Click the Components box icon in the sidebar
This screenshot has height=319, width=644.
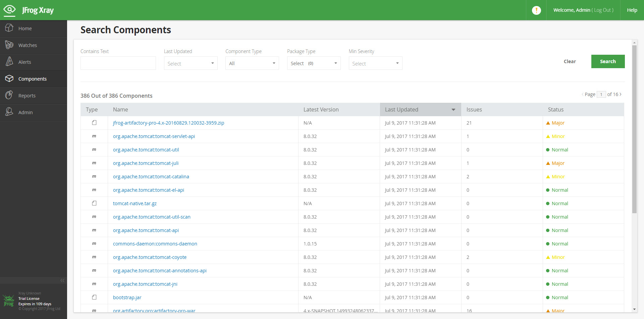point(10,79)
